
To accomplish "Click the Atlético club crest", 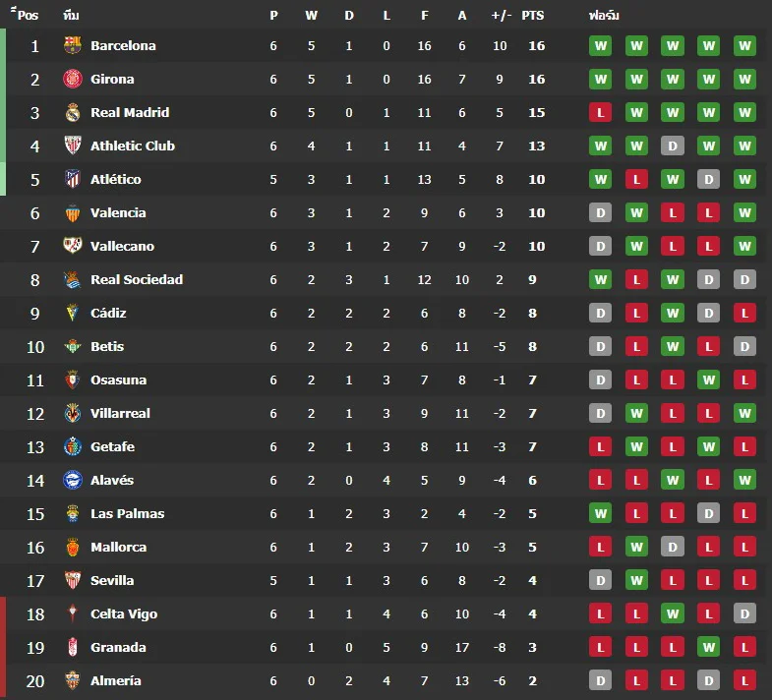I will coord(73,179).
